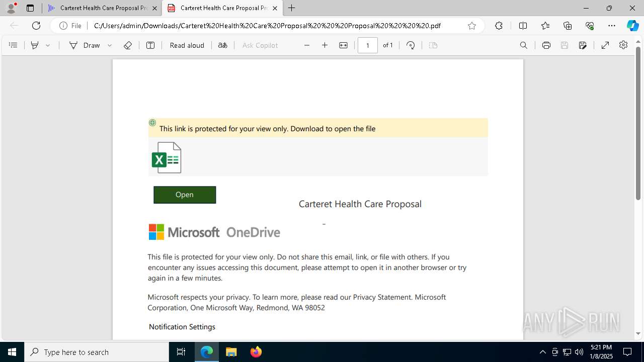Expand highlight color options dropdown
This screenshot has width=644, height=362.
pyautogui.click(x=48, y=45)
